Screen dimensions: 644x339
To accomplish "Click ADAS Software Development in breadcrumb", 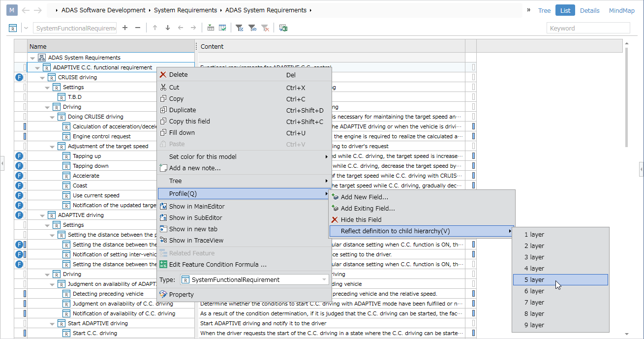I will coord(103,10).
